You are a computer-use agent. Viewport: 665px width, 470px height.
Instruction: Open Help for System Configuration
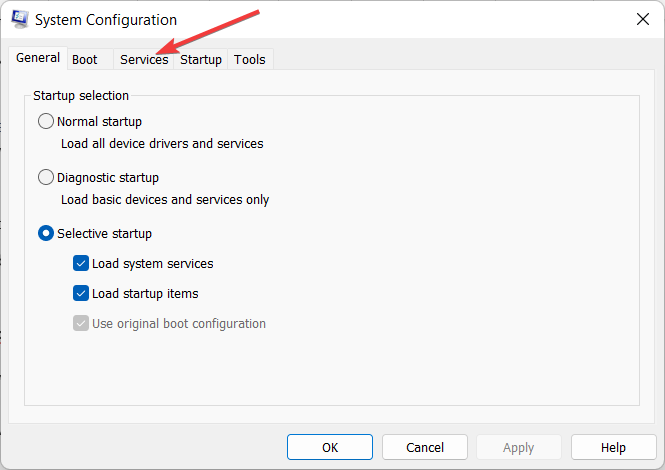point(613,447)
